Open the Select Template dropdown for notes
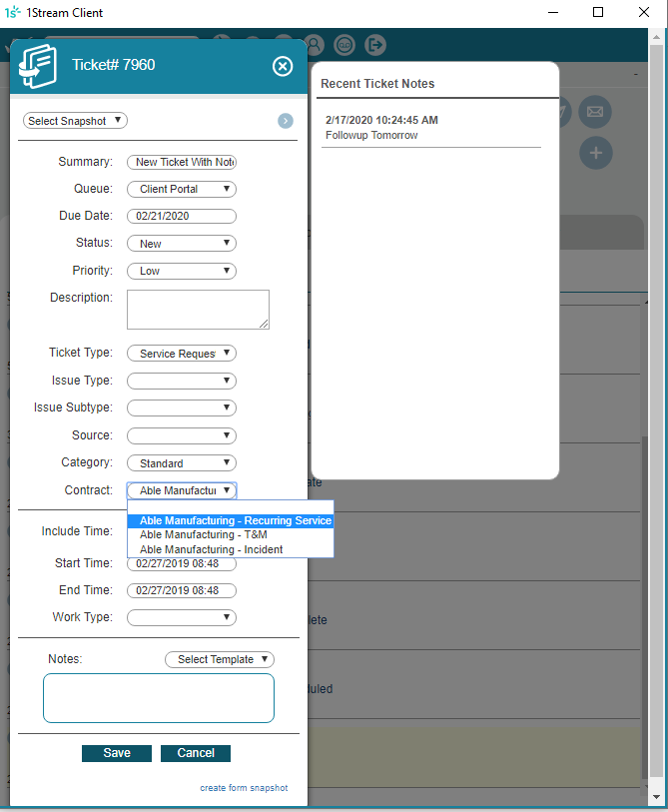This screenshot has width=668, height=812. [220, 659]
